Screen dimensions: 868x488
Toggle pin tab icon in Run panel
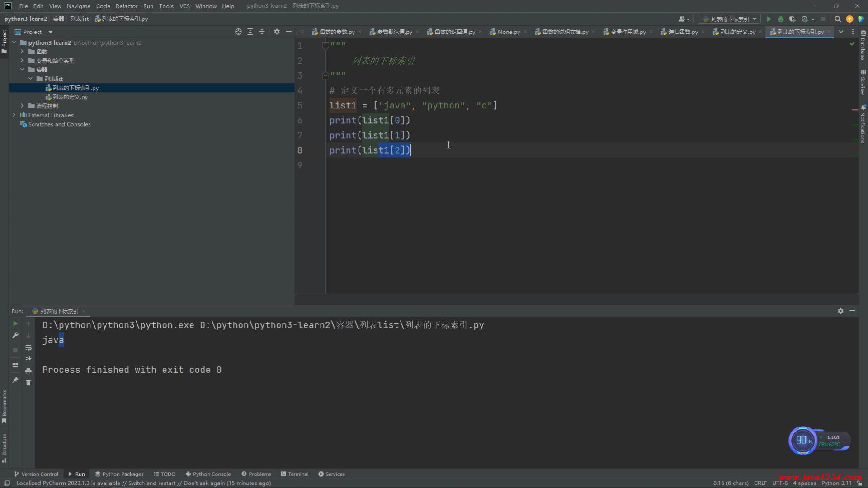[x=15, y=380]
